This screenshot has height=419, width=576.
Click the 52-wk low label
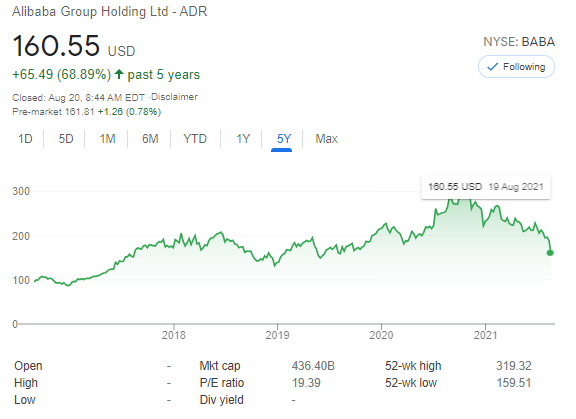(x=411, y=383)
